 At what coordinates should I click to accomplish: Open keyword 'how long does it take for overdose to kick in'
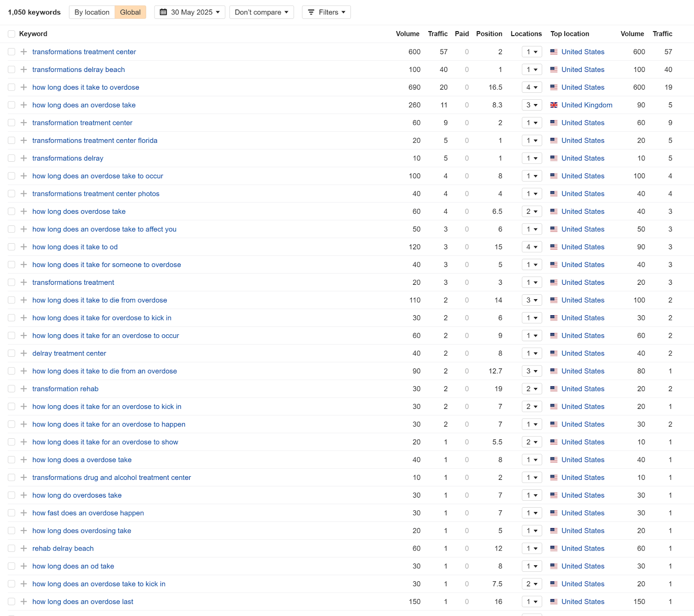[102, 318]
